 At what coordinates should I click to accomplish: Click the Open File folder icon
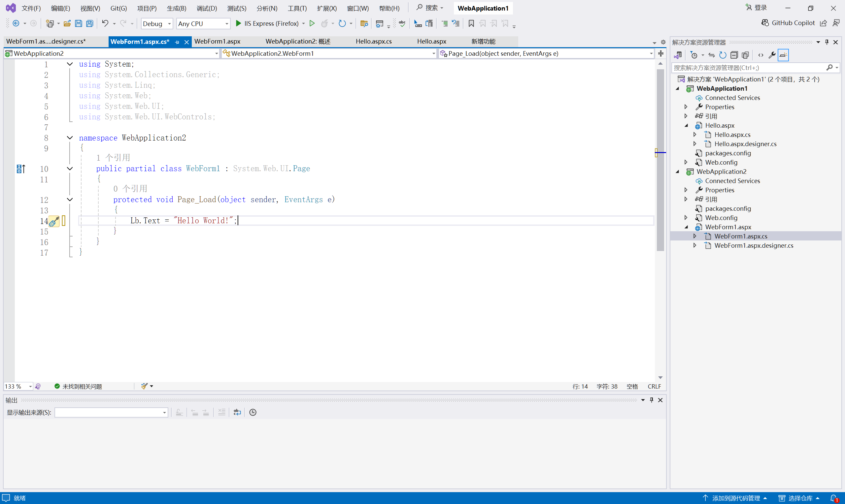[x=67, y=23]
